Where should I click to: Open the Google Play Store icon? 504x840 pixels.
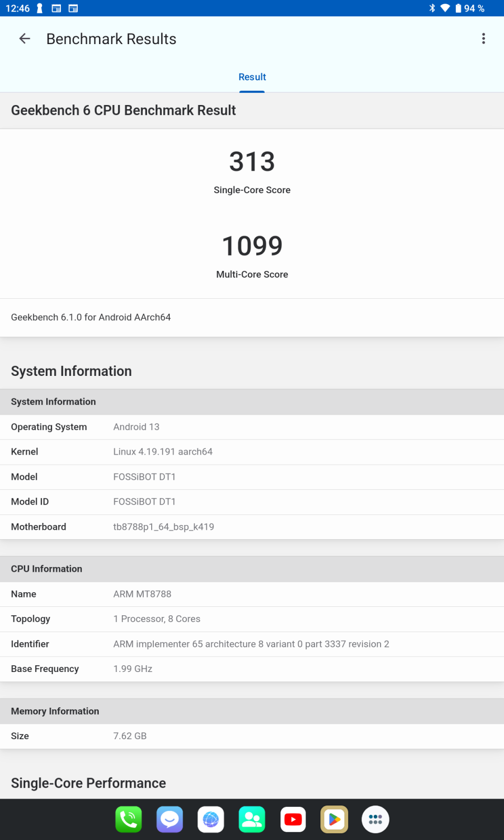pos(334,820)
